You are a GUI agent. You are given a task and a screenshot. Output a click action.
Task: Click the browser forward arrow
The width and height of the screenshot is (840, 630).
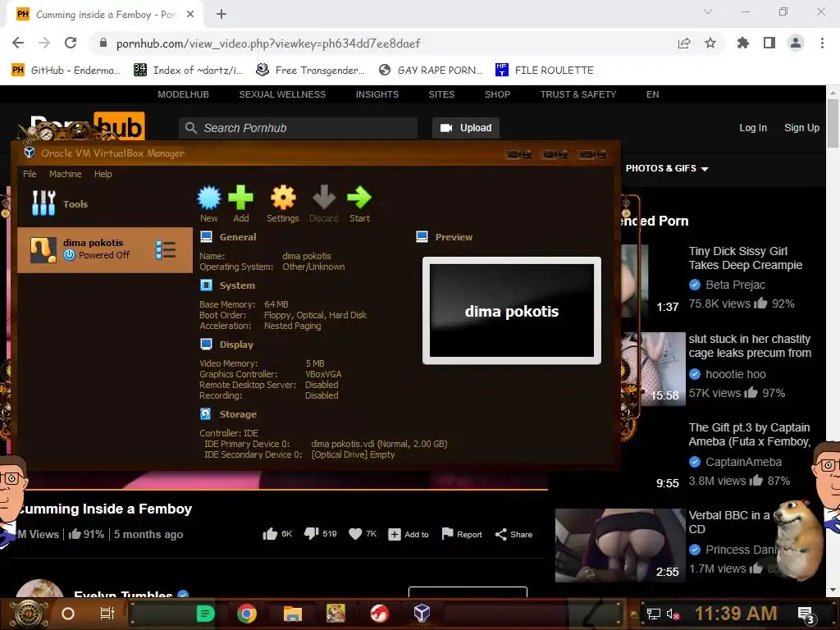click(44, 43)
